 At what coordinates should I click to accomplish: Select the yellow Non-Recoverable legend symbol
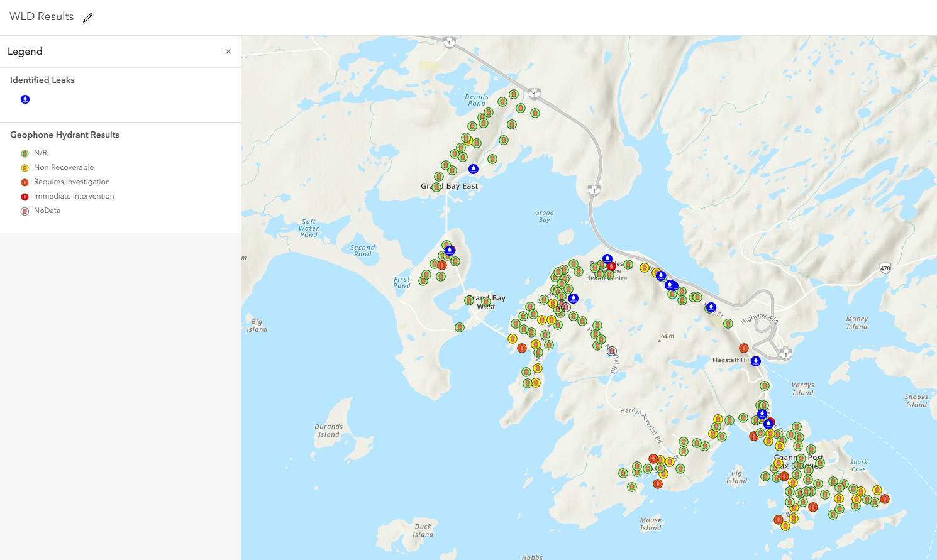pyautogui.click(x=25, y=168)
